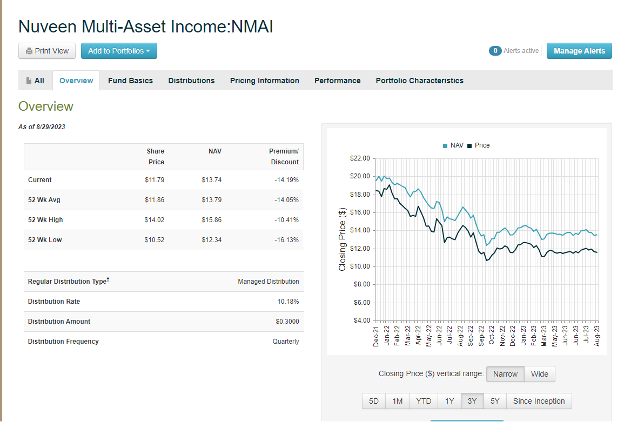
Task: Open the Add to Portfolios dropdown
Action: 119,51
